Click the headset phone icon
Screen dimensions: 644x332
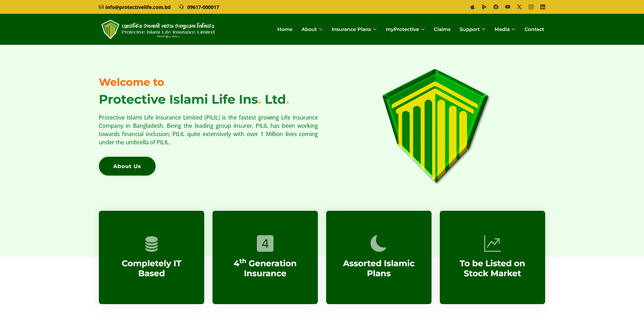point(181,7)
